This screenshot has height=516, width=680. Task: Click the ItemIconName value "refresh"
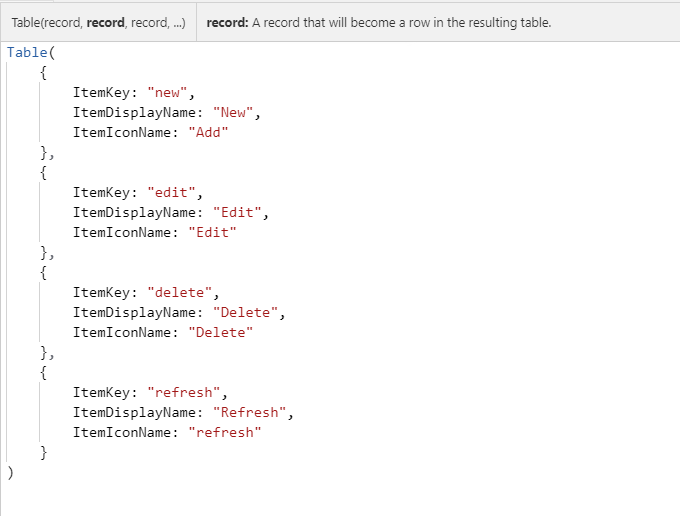[x=224, y=432]
